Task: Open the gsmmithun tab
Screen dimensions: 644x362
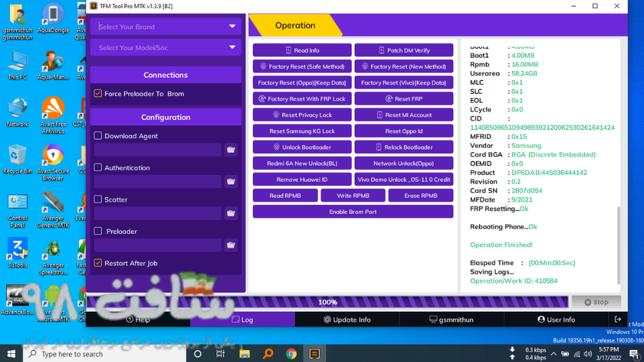Action: 452,319
